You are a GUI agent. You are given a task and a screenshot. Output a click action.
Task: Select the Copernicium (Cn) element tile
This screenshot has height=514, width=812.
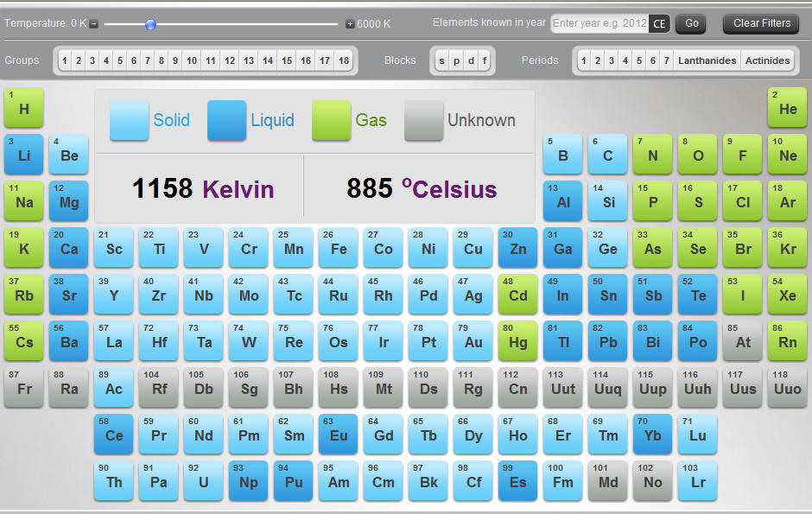click(517, 387)
